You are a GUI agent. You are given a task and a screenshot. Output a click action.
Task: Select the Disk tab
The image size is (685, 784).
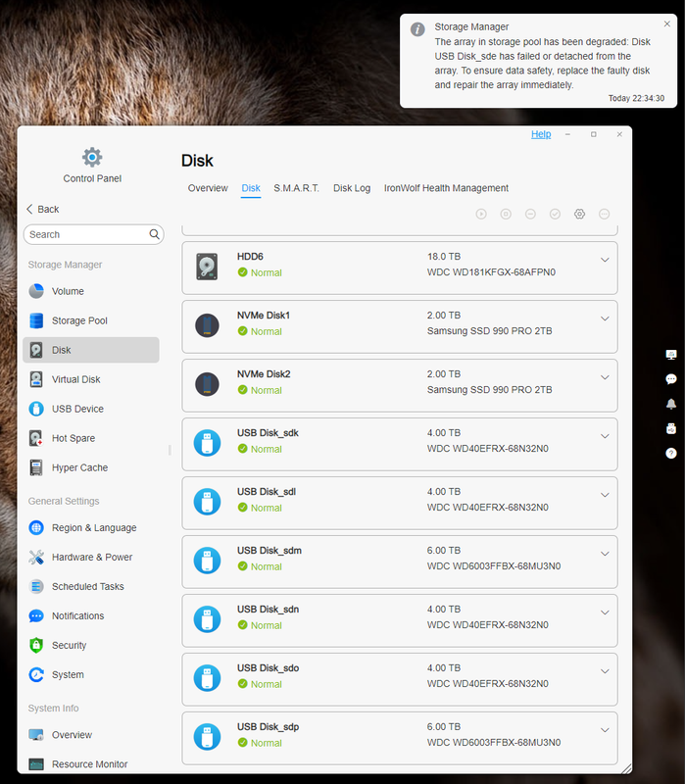click(x=251, y=188)
